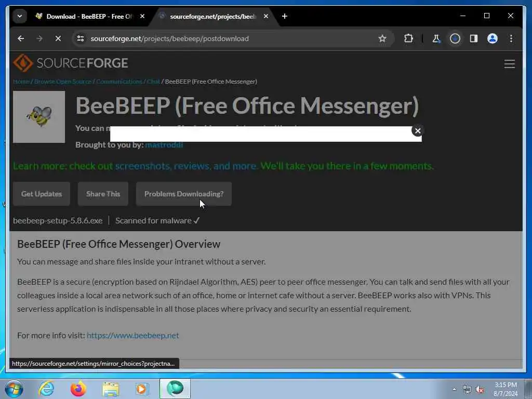Click the circular extension icon in toolbar
The height and width of the screenshot is (399, 532).
(455, 38)
